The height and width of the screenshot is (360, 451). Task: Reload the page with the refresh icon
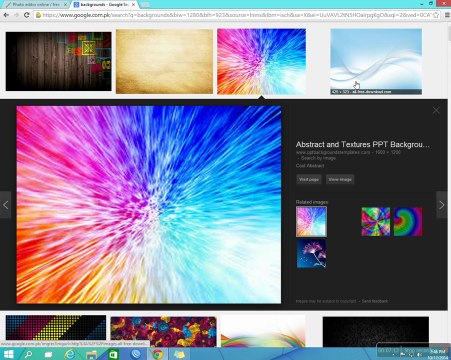click(x=27, y=15)
